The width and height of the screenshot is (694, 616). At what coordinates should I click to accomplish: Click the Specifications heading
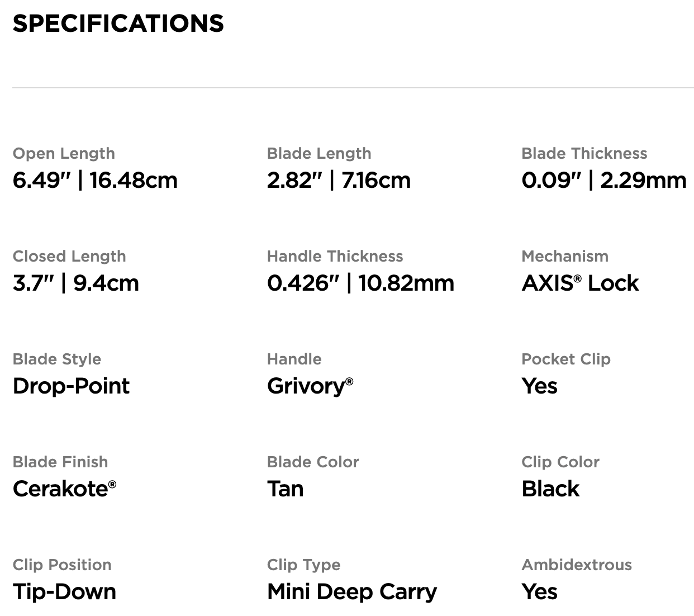pyautogui.click(x=118, y=23)
